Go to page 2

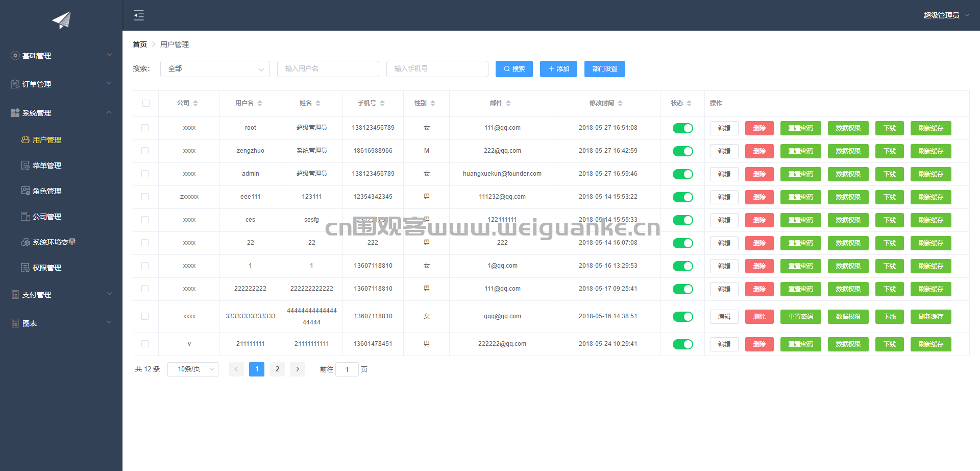coord(277,369)
